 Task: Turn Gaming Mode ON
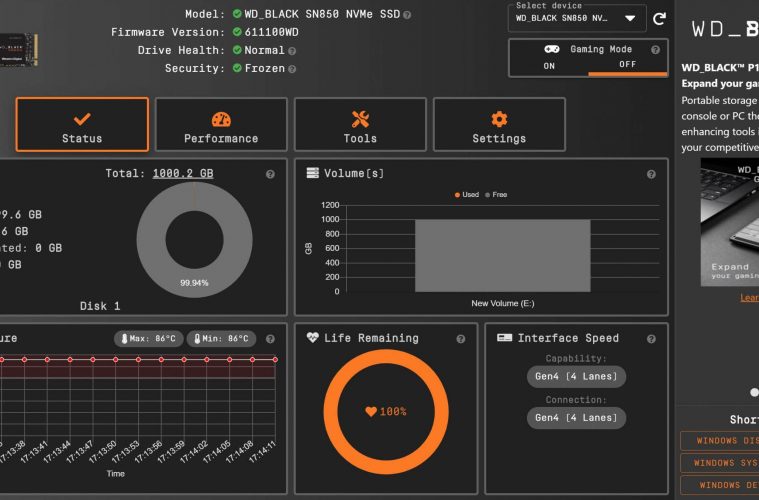coord(549,66)
